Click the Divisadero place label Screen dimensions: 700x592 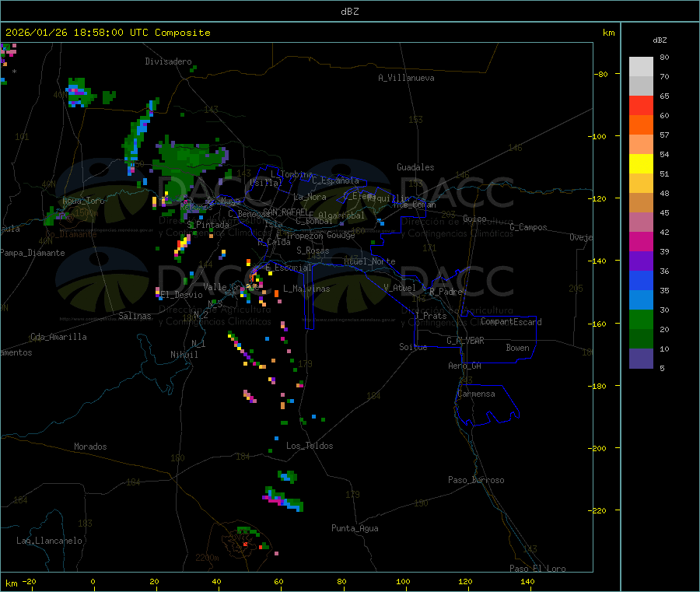[168, 61]
